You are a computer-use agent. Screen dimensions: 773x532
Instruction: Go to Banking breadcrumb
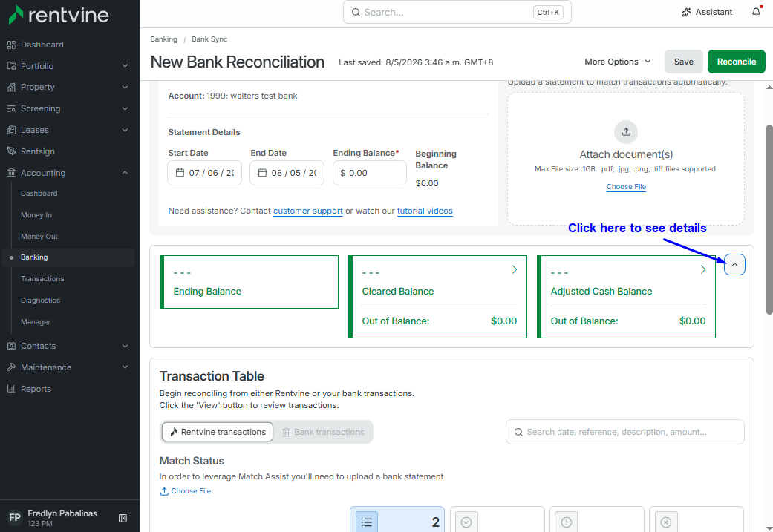click(163, 39)
